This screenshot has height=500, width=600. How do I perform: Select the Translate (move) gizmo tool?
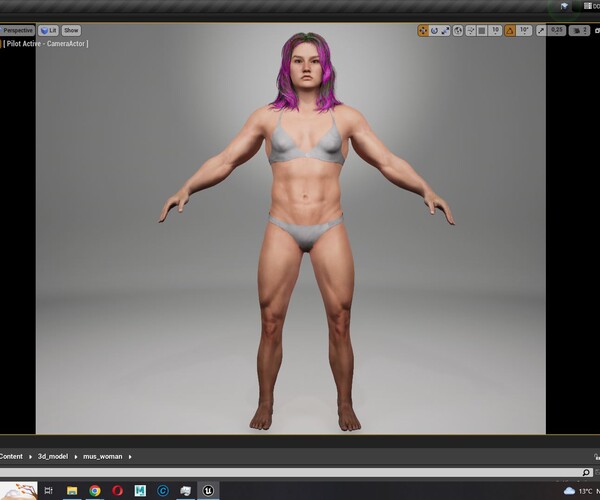423,31
